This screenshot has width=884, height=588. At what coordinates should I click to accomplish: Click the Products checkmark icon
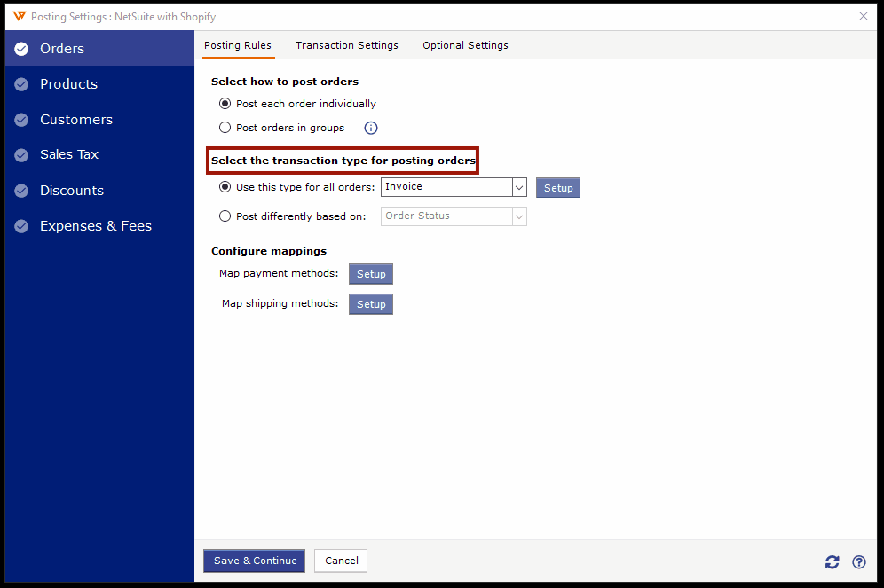pyautogui.click(x=21, y=84)
